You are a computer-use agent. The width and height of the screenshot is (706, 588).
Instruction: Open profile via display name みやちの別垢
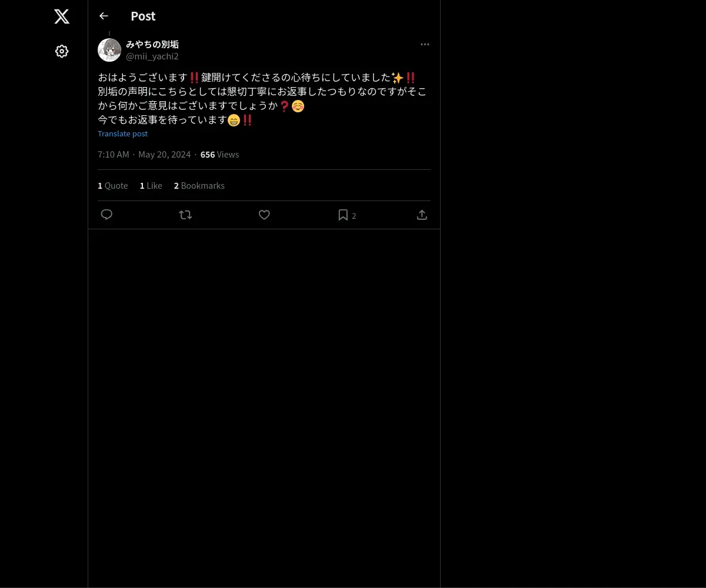pos(152,44)
